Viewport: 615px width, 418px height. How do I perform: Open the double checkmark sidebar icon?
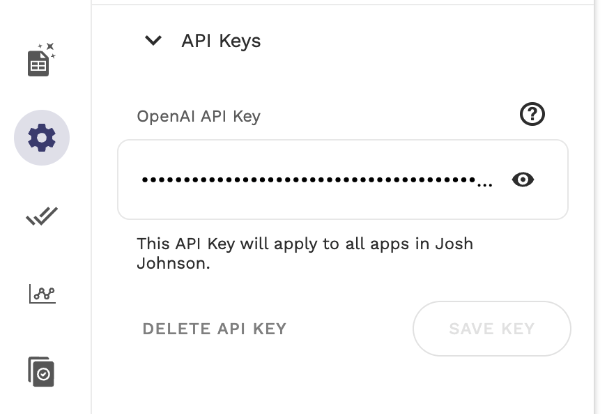(x=41, y=215)
